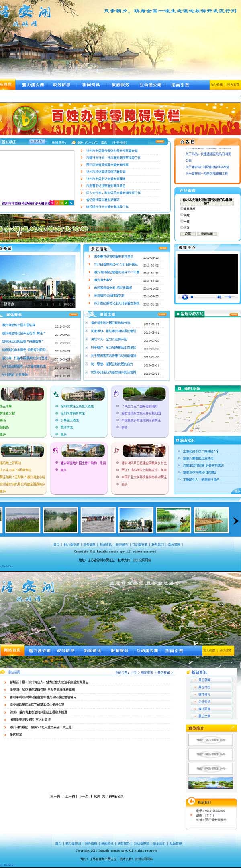This screenshot has height=868, width=241.
Task: Mute the video player volume icon
Action: click(219, 297)
